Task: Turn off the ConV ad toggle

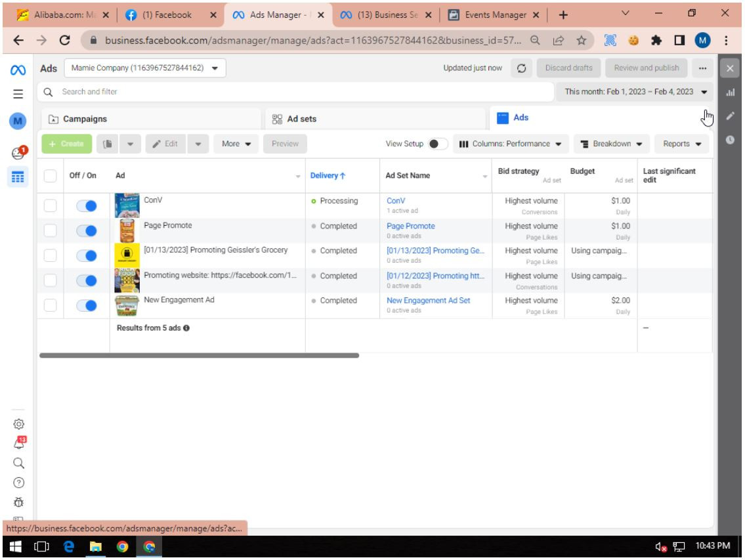Action: click(x=87, y=206)
